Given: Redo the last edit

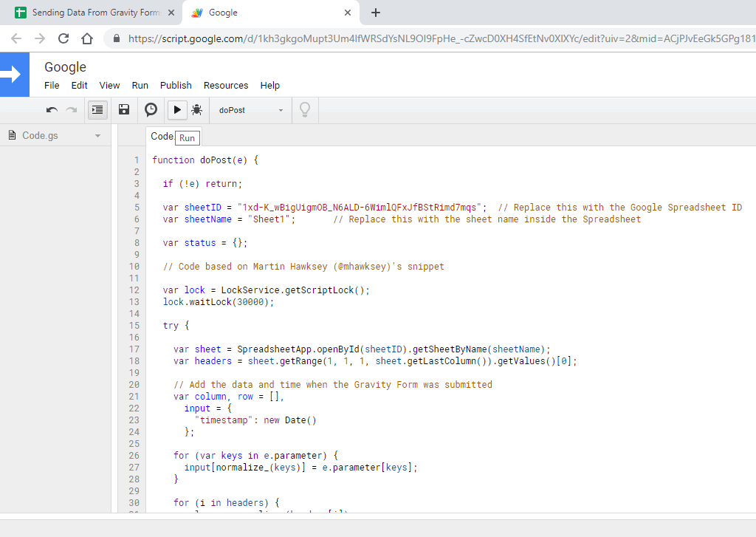Looking at the screenshot, I should point(72,110).
